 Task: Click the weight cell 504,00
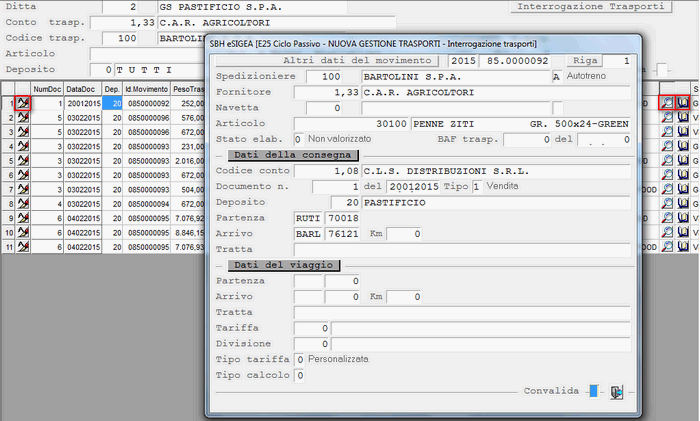coord(187,190)
